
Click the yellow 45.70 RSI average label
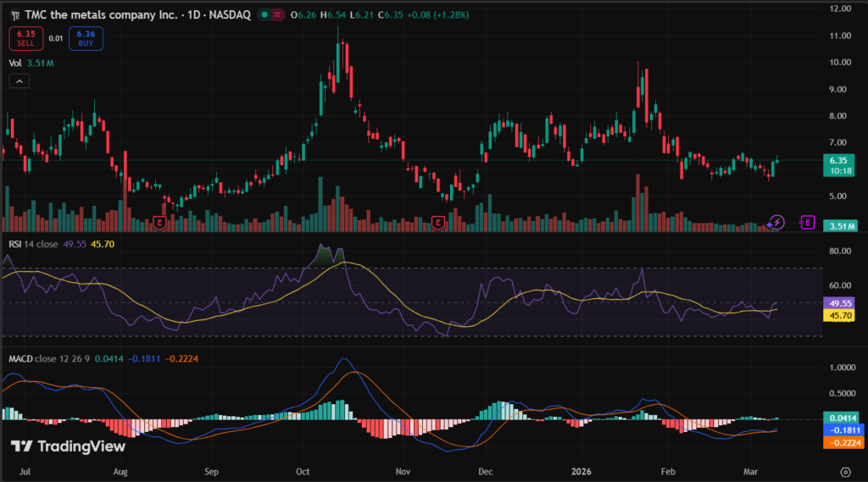[838, 315]
